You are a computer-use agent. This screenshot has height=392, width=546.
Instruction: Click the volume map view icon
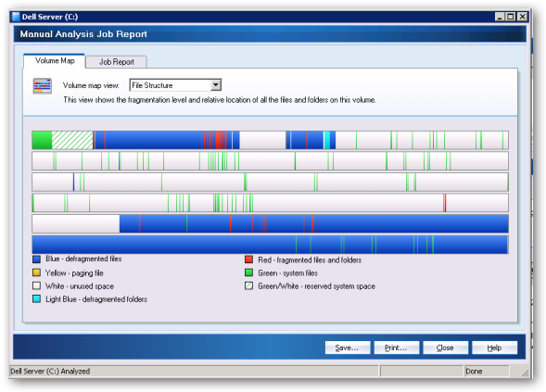(42, 86)
